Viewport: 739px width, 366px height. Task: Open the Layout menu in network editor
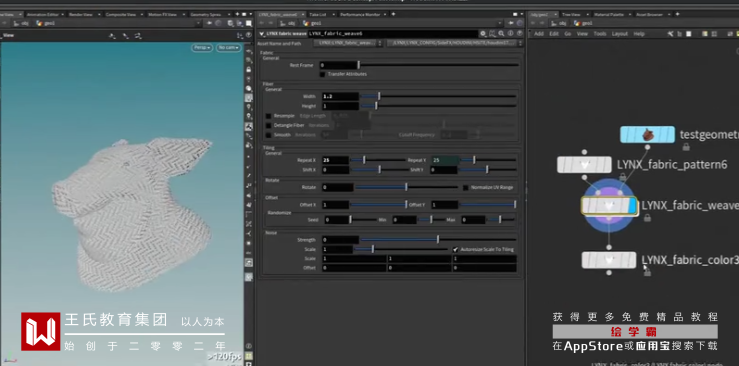tap(620, 34)
